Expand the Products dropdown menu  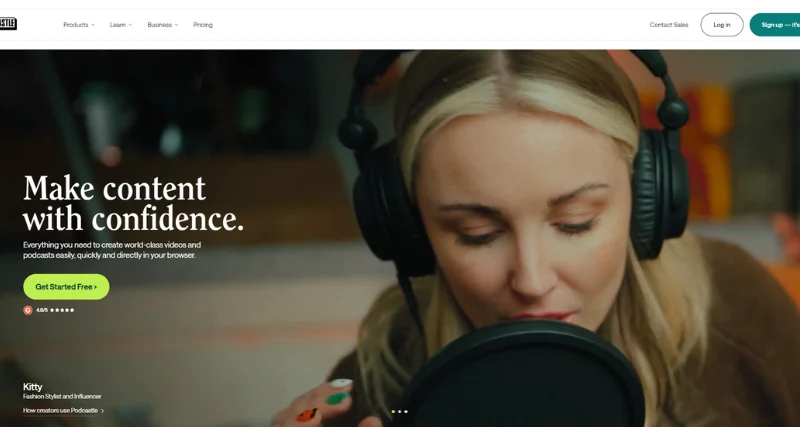(78, 24)
